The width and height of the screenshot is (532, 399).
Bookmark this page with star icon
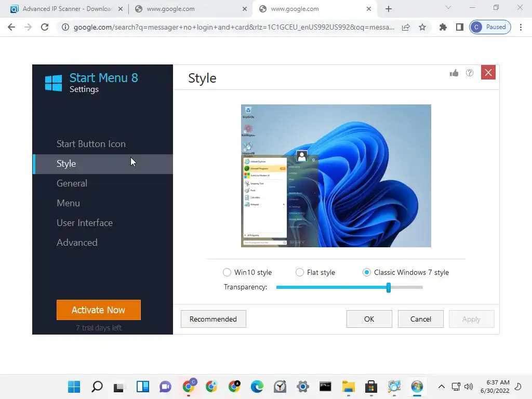[x=422, y=27]
